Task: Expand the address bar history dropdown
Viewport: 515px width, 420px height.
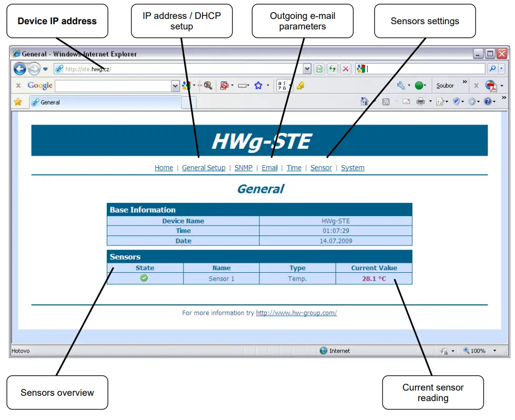Action: 307,69
